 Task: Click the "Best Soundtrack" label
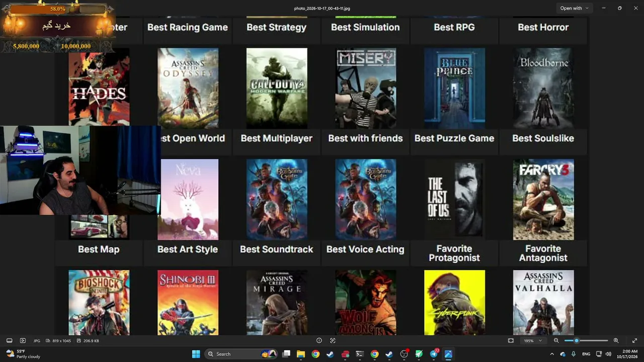tap(277, 249)
